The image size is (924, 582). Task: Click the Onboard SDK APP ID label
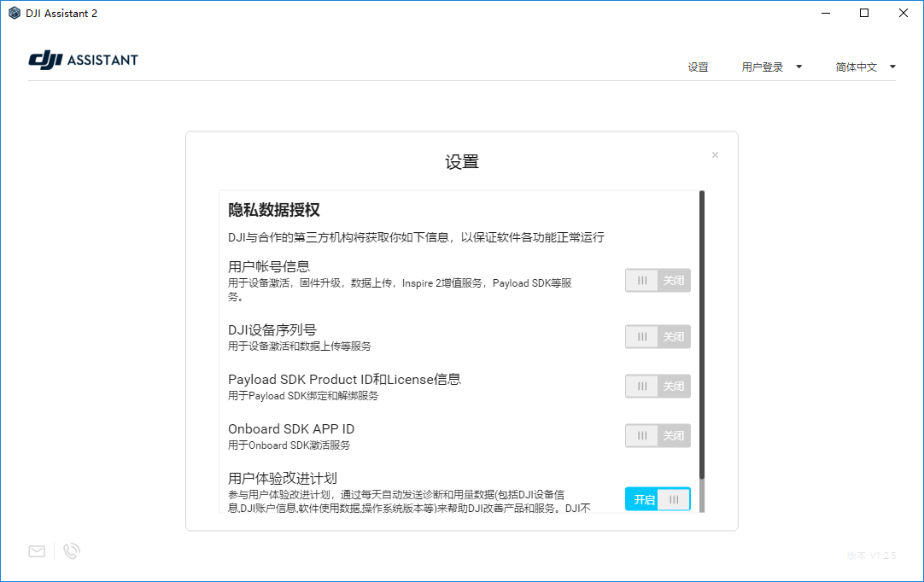[x=291, y=429]
